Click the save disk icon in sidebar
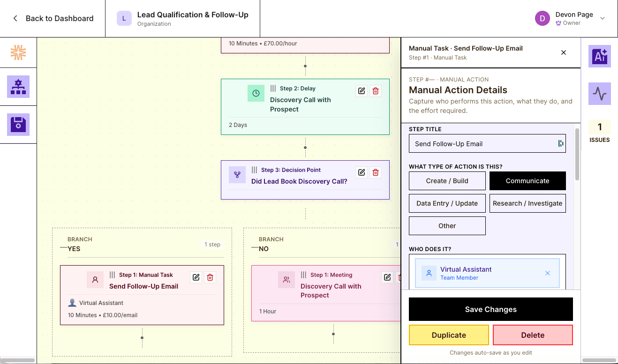 [x=18, y=125]
